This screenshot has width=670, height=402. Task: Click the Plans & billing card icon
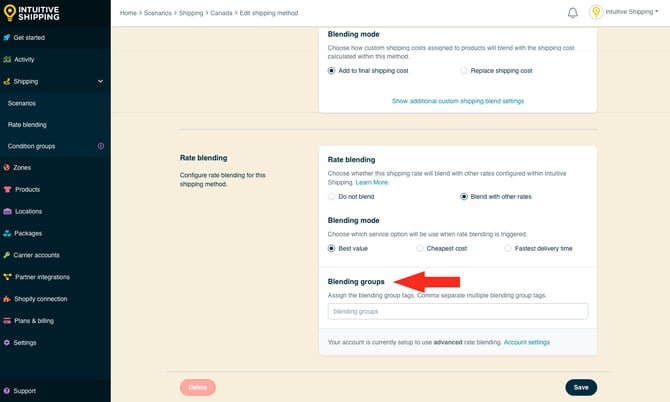coord(7,320)
